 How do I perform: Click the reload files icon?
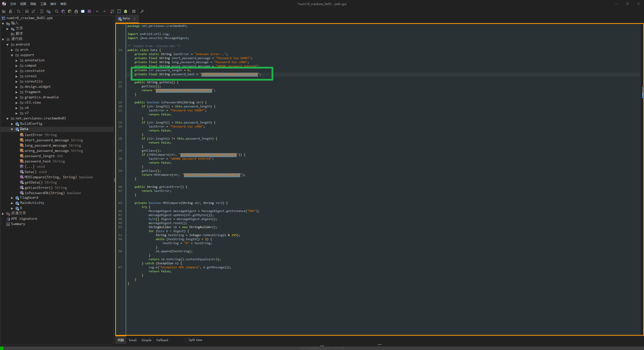[19, 11]
